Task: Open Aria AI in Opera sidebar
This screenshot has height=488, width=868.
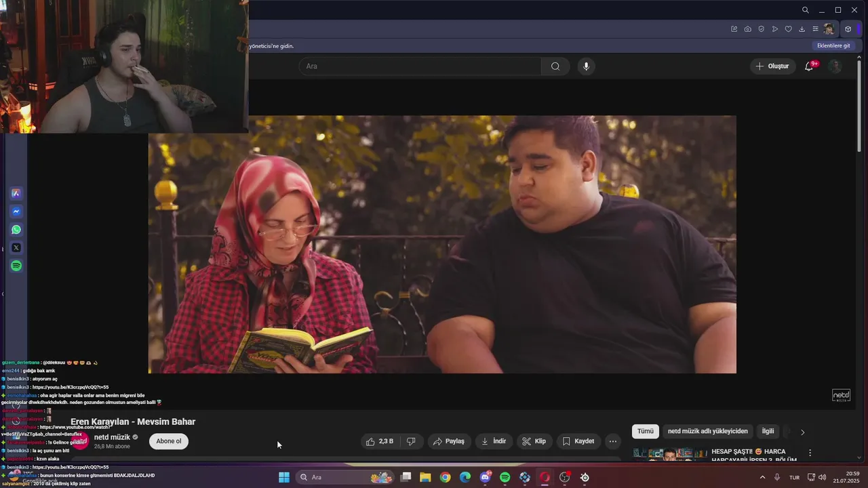Action: (x=16, y=193)
